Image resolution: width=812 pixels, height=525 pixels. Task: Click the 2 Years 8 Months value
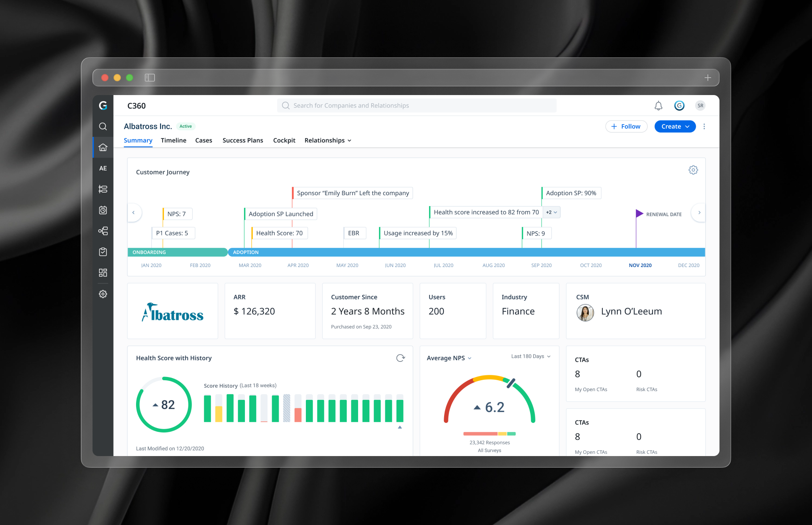coord(368,311)
